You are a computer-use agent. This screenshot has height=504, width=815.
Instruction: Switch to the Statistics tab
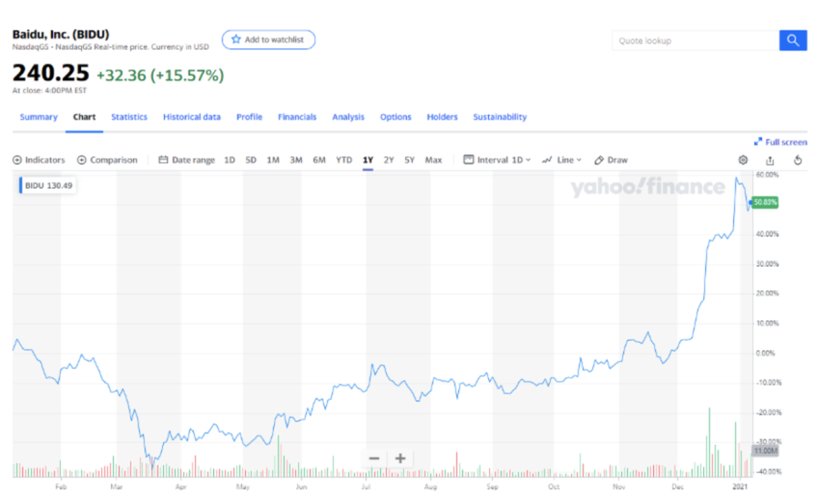tap(129, 117)
